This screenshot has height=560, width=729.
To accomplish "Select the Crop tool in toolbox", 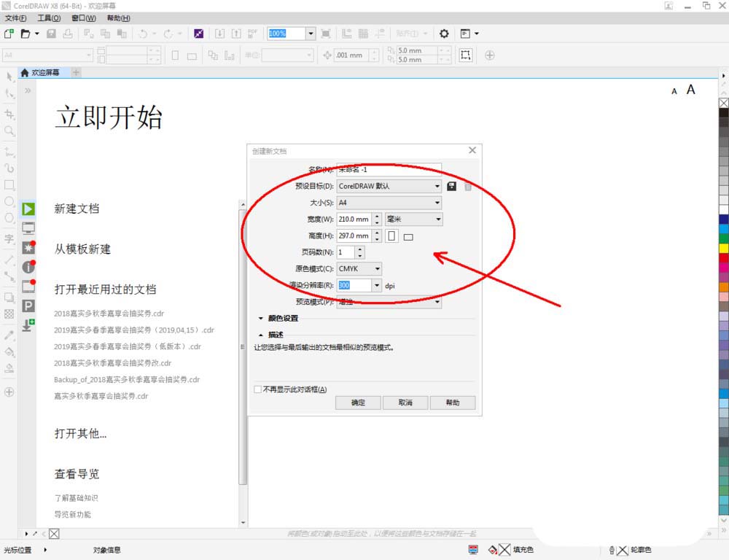I will (x=9, y=114).
